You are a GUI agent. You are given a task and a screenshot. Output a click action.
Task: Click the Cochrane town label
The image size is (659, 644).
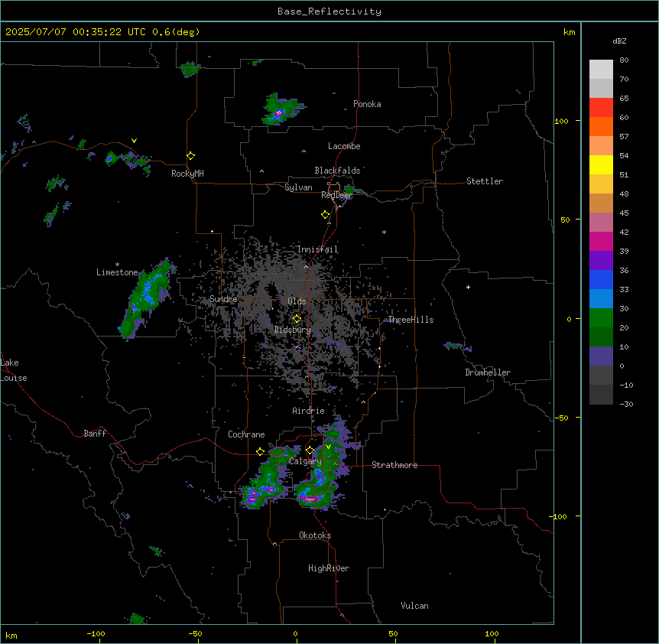[246, 434]
